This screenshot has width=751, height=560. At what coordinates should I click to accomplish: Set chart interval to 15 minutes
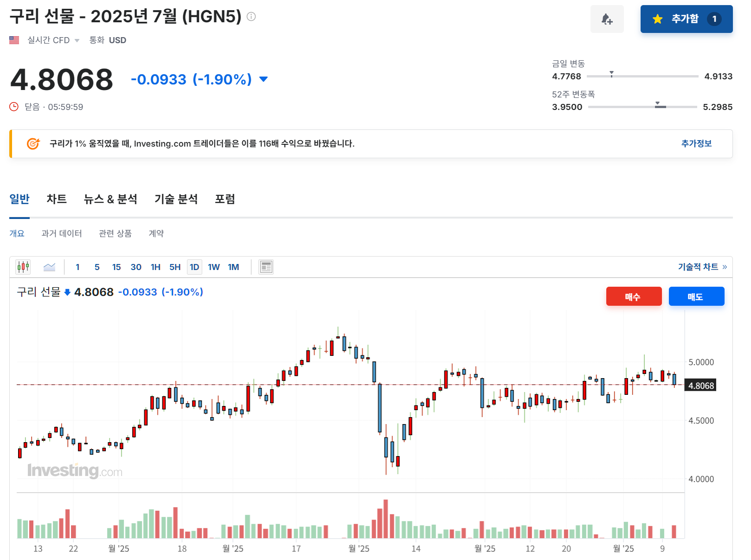point(116,267)
